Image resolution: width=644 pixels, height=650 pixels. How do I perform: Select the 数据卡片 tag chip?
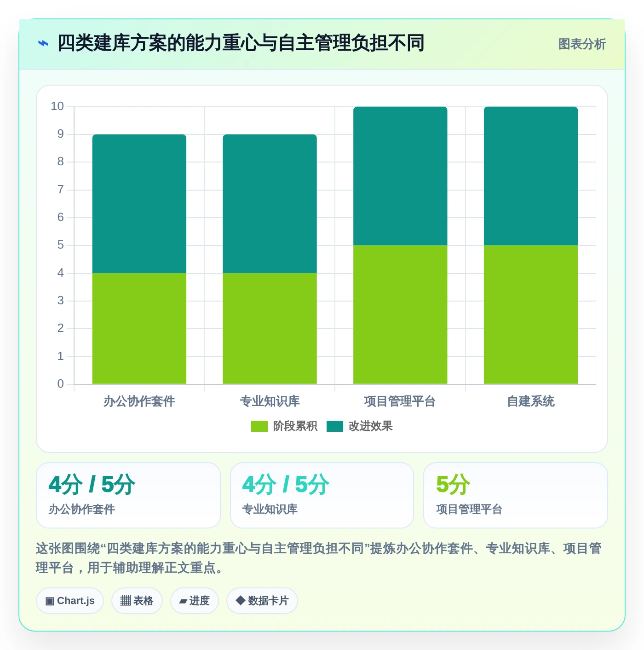coord(262,601)
